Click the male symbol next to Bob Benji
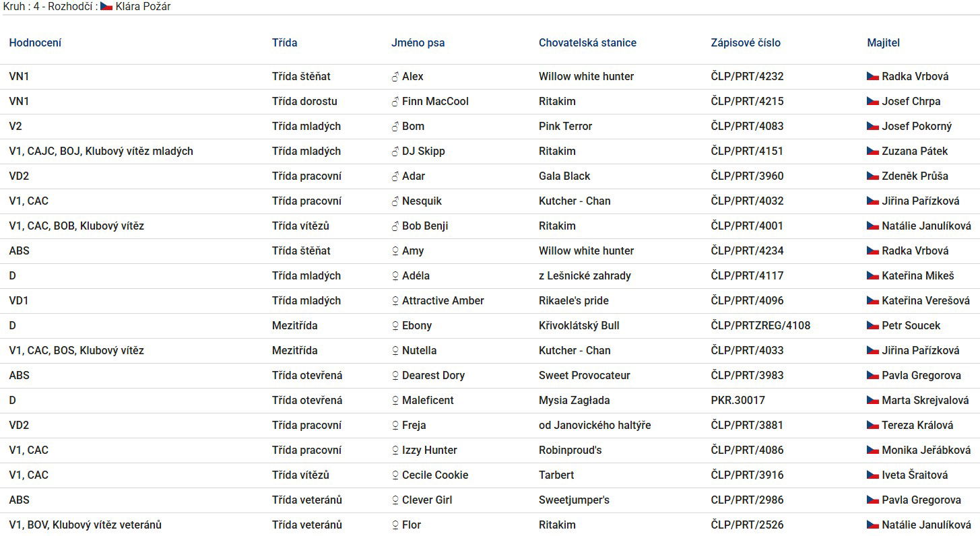 (395, 226)
